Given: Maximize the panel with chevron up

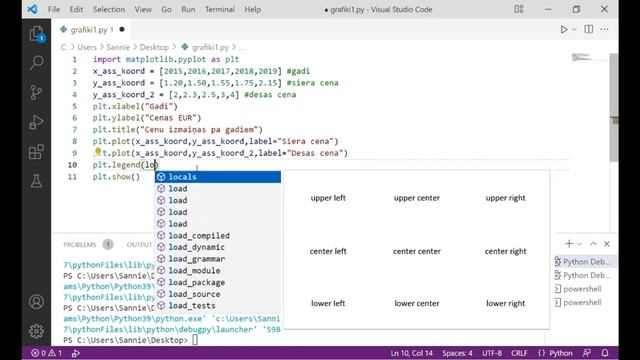Looking at the screenshot, I should click(593, 244).
